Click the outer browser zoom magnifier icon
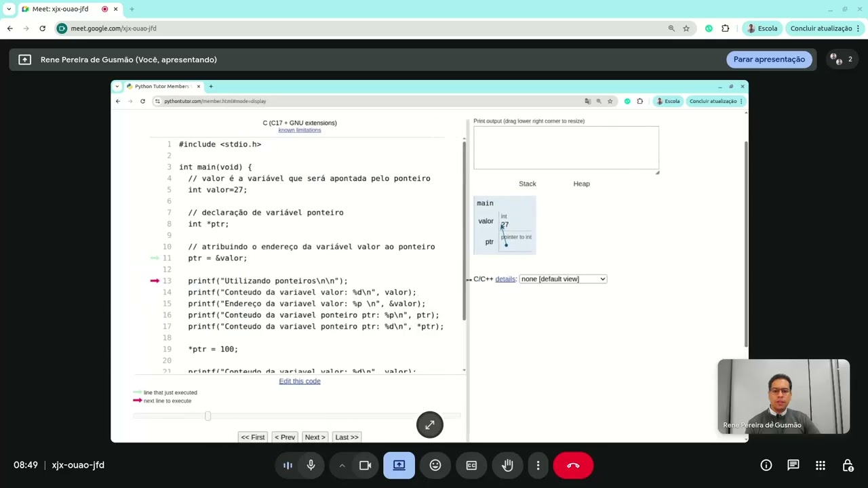 671,28
